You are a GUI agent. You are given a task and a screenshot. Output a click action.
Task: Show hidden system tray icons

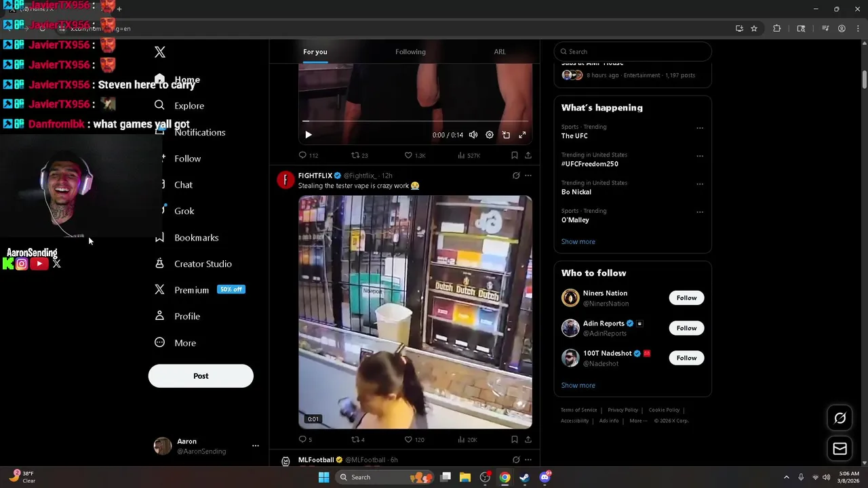[x=787, y=477]
